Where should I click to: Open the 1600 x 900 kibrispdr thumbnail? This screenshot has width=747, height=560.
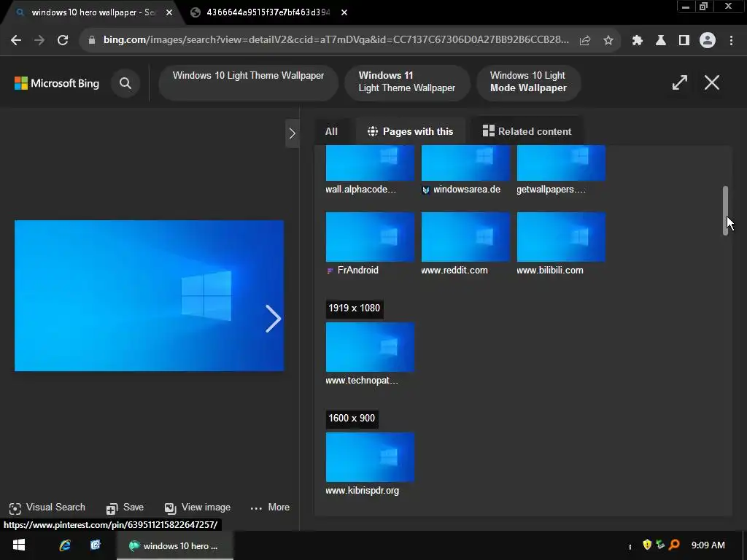[370, 457]
